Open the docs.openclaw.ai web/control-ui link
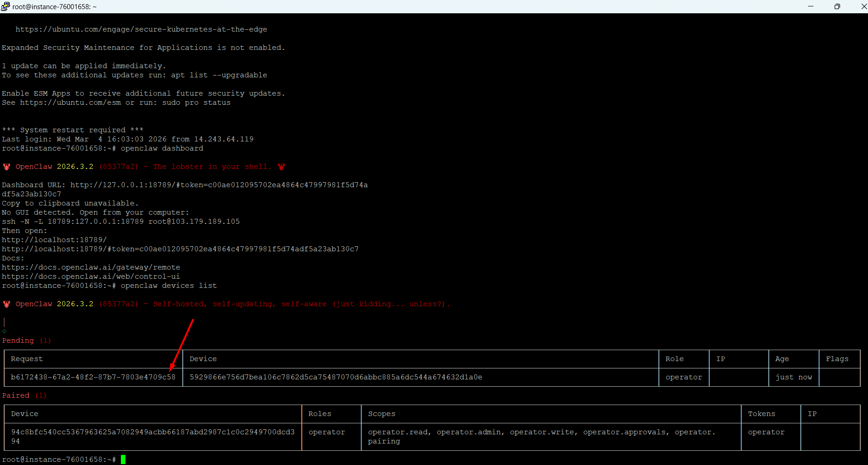868x465 pixels. click(91, 276)
